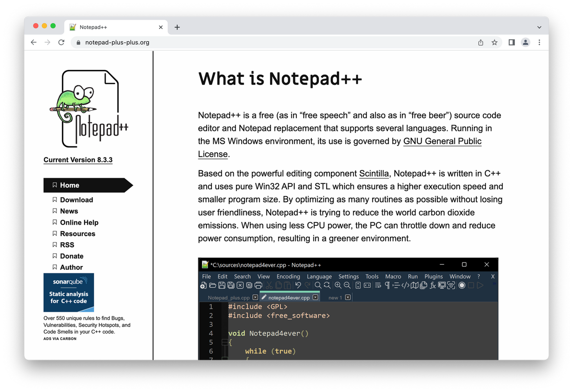Click the sonarqube ad banner

pos(69,292)
